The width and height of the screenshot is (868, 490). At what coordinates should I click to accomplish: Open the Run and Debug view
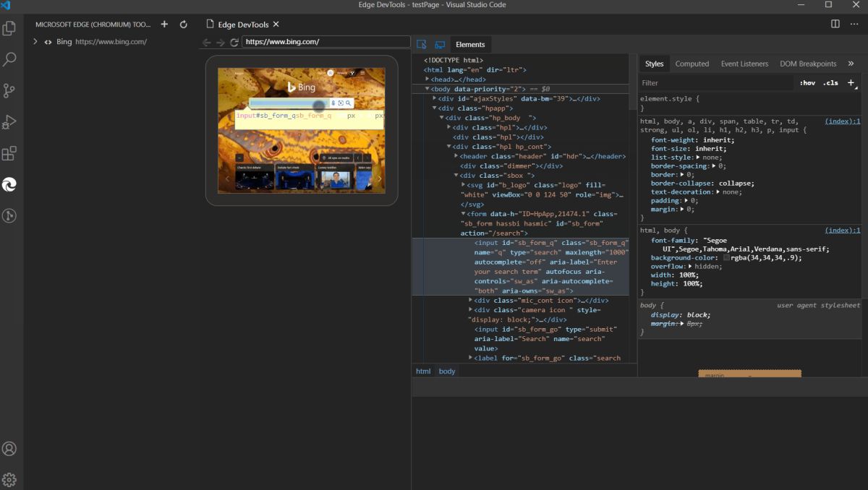point(9,122)
